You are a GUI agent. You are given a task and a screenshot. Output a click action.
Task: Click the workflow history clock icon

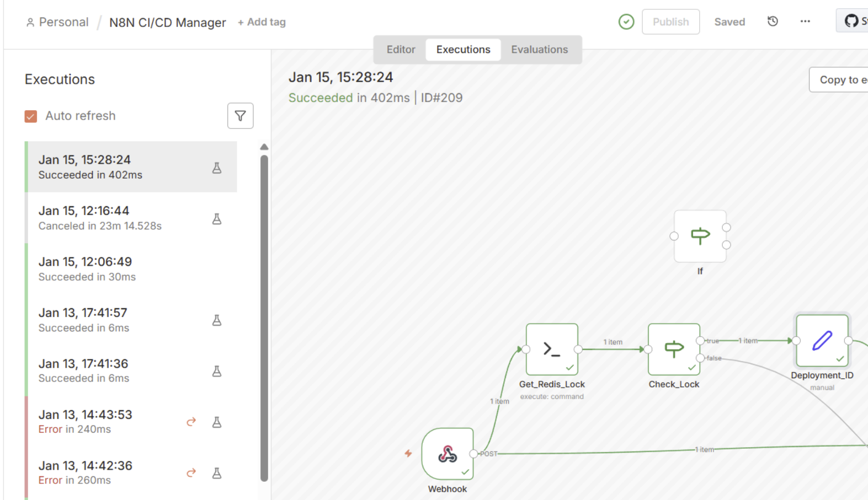point(773,21)
